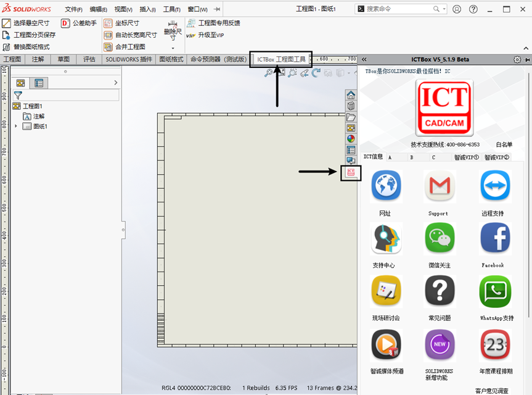This screenshot has height=395, width=532.
Task: Switch to ICTBox 工程图工具 tab
Action: pyautogui.click(x=281, y=59)
